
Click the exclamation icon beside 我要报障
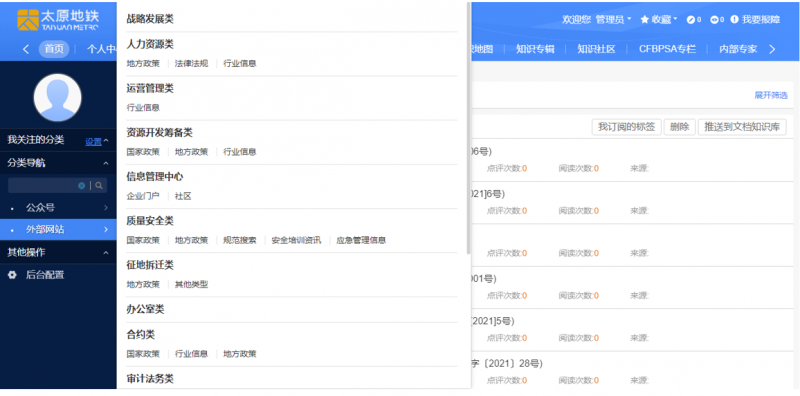[734, 19]
